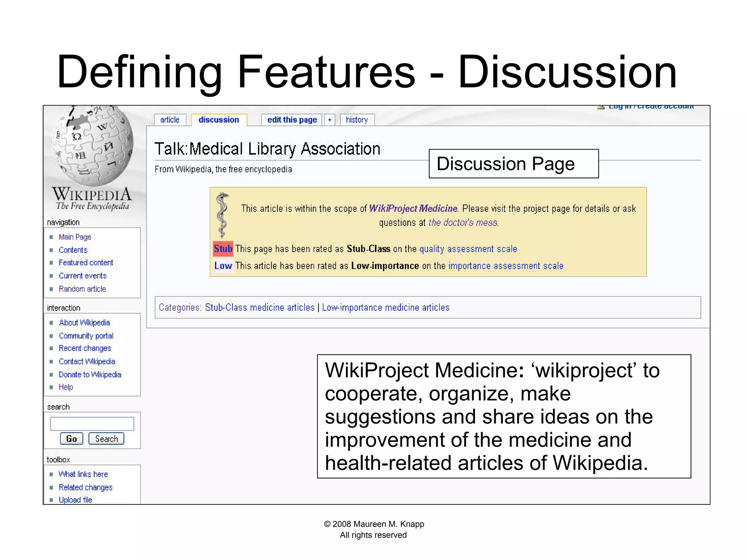747x560 pixels.
Task: Open Related changes in toolbox
Action: click(x=86, y=487)
